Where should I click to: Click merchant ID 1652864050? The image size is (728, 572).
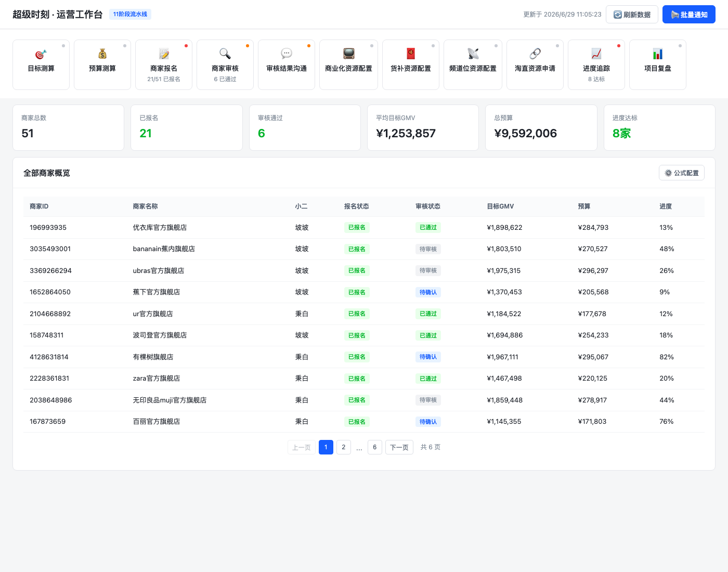tap(50, 292)
